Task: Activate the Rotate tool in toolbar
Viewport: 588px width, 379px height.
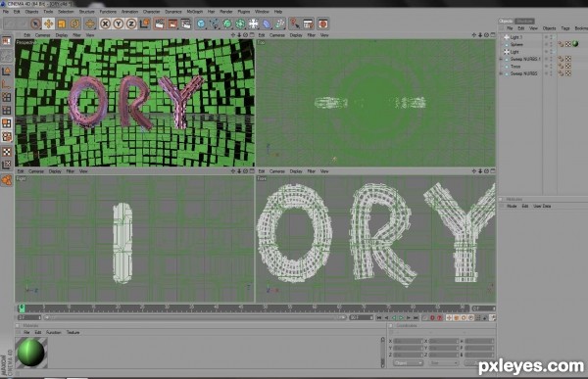Action: pyautogui.click(x=74, y=24)
